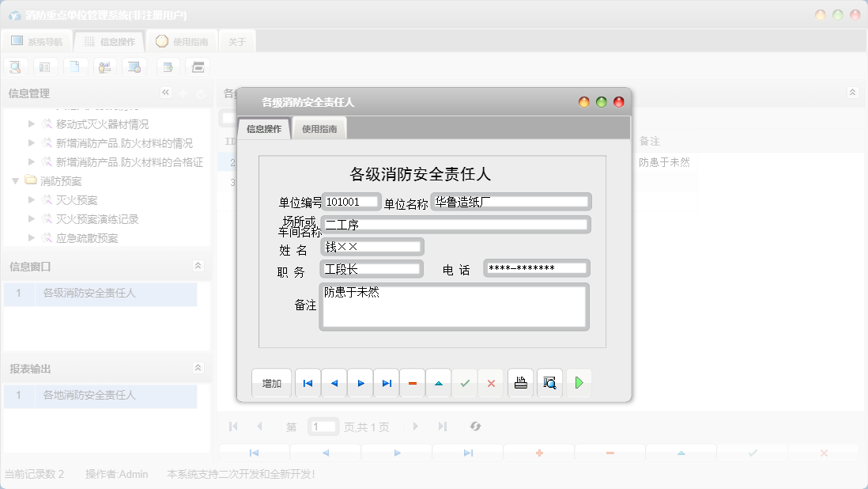The height and width of the screenshot is (489, 868).
Task: Click the new window toolbar icon
Action: click(167, 66)
